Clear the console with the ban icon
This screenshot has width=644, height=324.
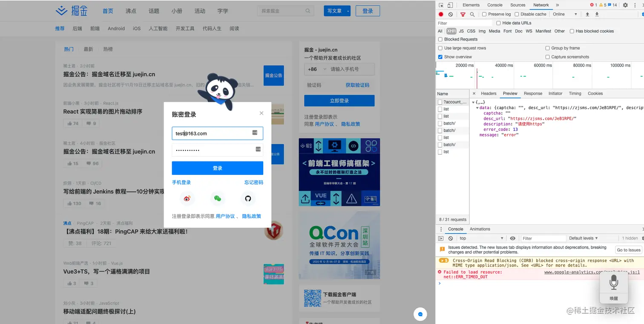451,238
